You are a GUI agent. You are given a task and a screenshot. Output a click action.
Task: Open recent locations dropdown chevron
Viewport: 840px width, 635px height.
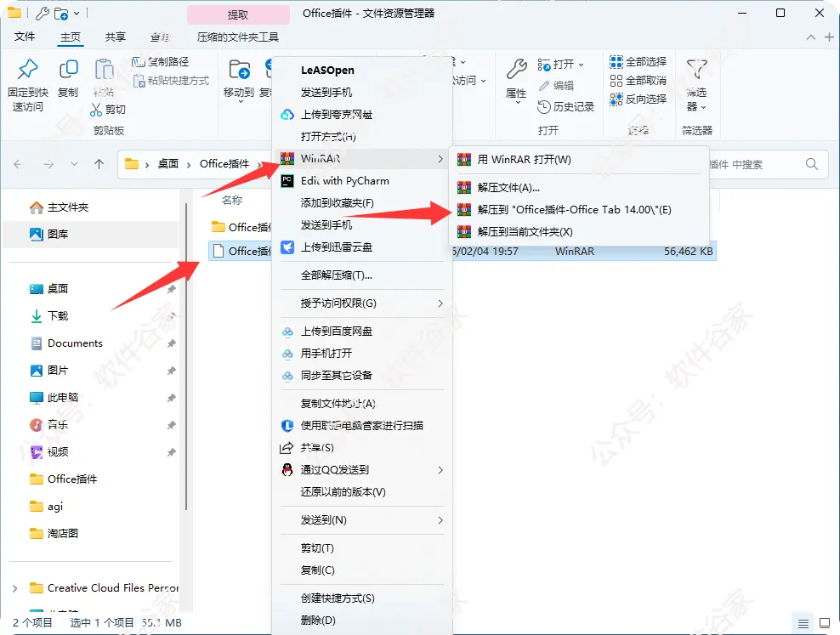[75, 164]
